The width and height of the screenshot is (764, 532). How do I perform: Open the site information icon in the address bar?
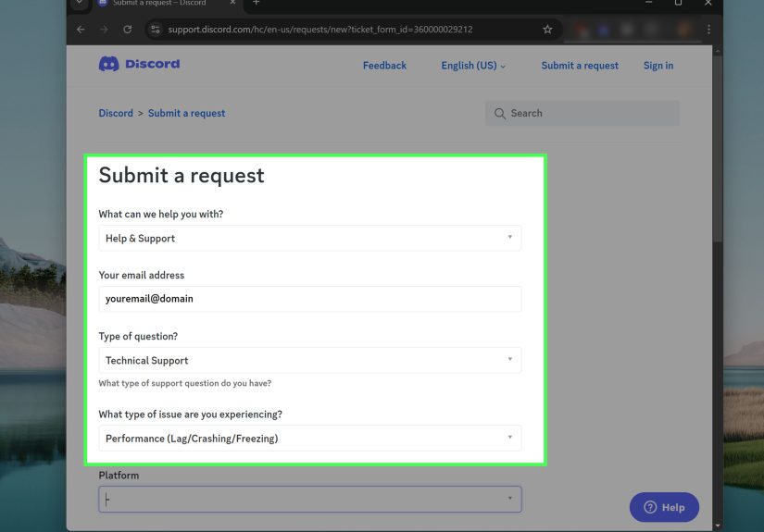[156, 30]
